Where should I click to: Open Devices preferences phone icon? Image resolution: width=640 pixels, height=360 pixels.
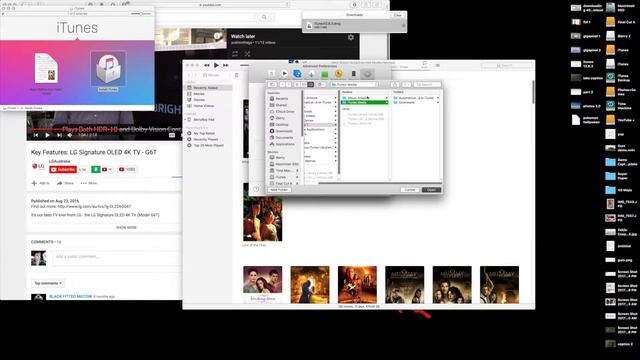pyautogui.click(x=353, y=74)
